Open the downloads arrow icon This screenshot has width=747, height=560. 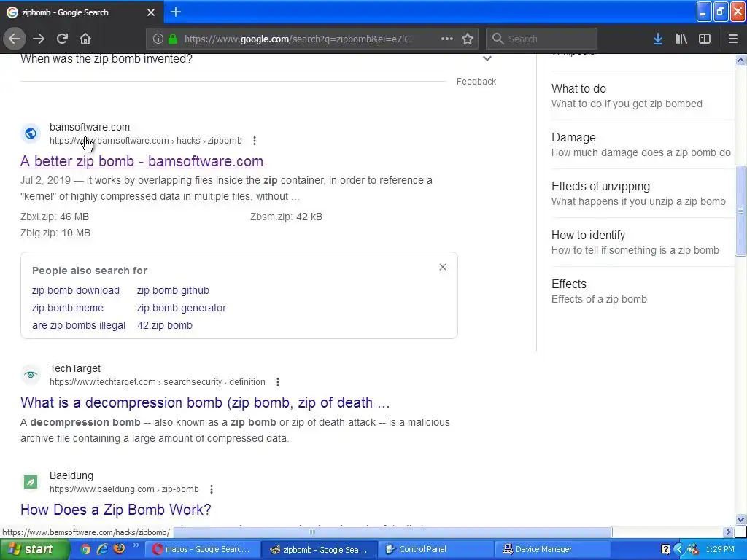pyautogui.click(x=658, y=39)
